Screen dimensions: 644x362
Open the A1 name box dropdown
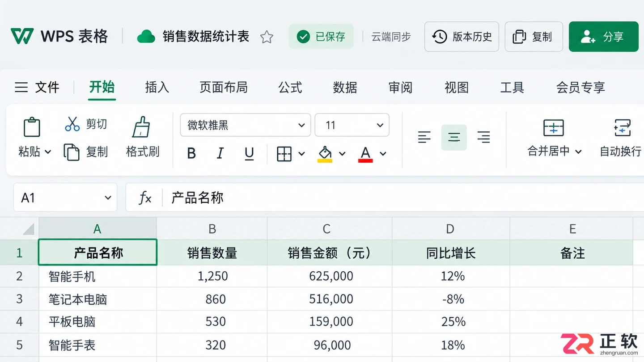tap(108, 198)
